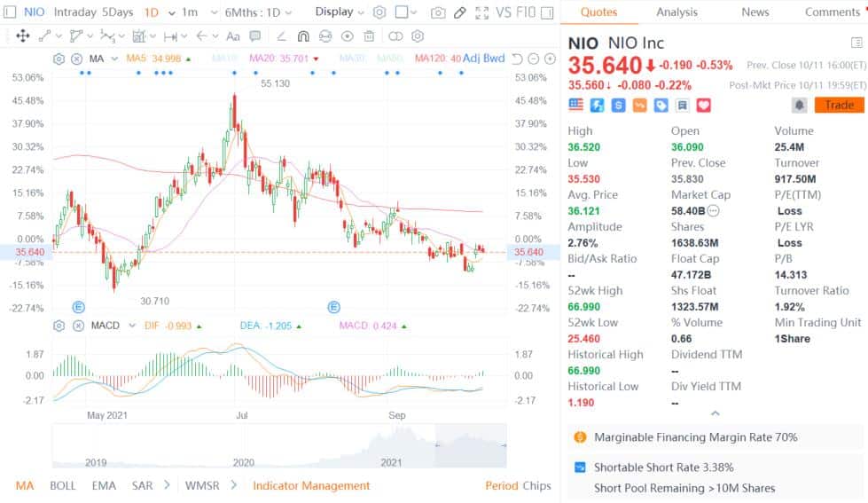Viewport: 868px width, 503px height.
Task: Click the orange chart badge icon
Action: (x=639, y=106)
